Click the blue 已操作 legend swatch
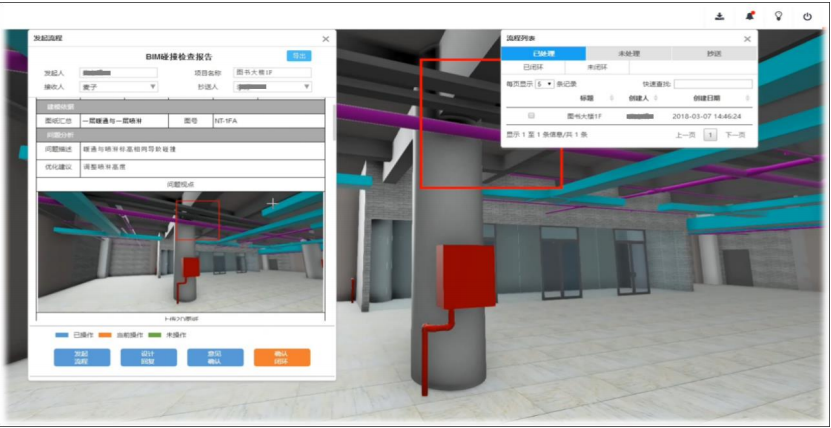Screen dimensions: 831x428 pyautogui.click(x=62, y=335)
